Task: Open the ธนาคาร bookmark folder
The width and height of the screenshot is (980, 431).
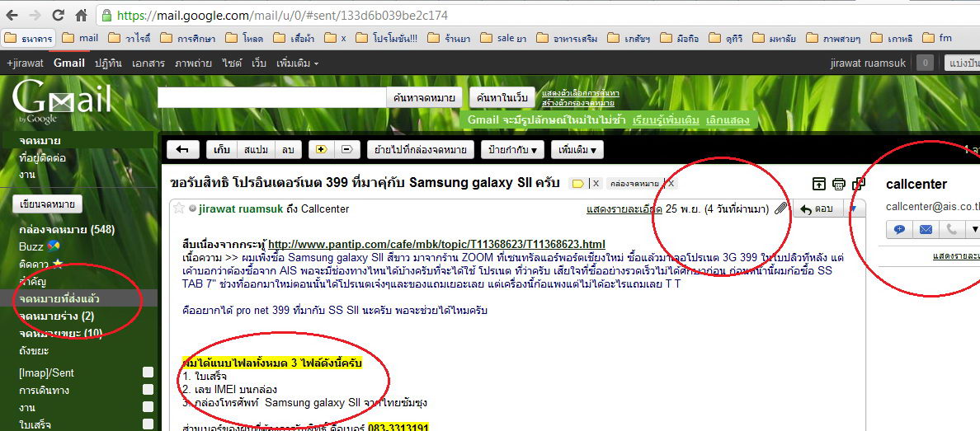Action: pyautogui.click(x=27, y=39)
